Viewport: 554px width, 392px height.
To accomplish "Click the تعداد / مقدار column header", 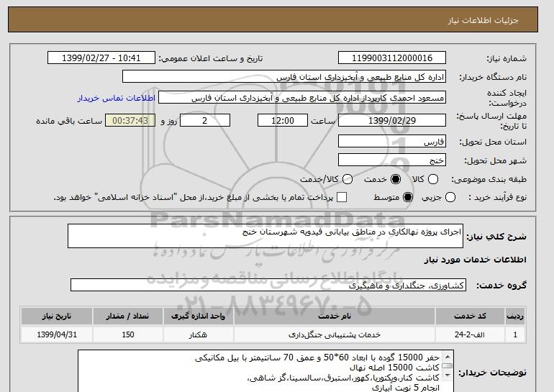I will click(128, 316).
